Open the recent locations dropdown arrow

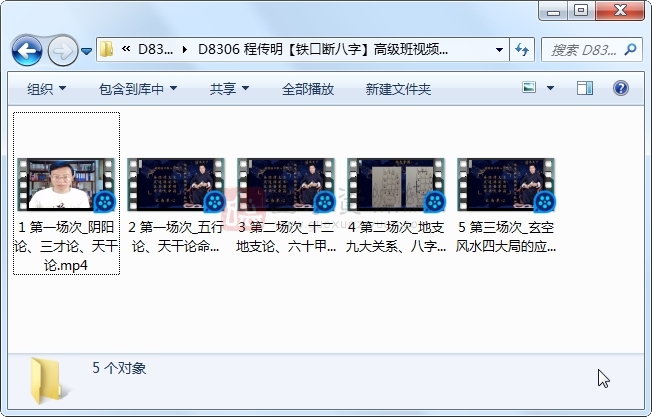click(x=86, y=51)
